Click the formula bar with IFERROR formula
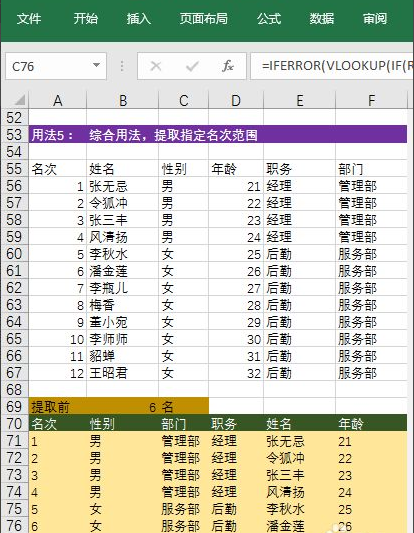Screen dimensions: 414x533 click(332, 66)
